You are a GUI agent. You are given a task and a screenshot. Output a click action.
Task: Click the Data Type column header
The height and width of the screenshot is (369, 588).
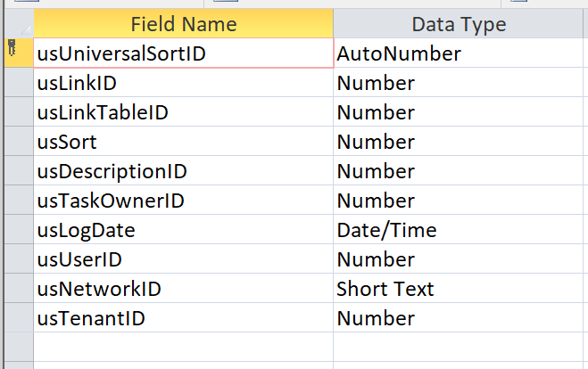point(459,23)
